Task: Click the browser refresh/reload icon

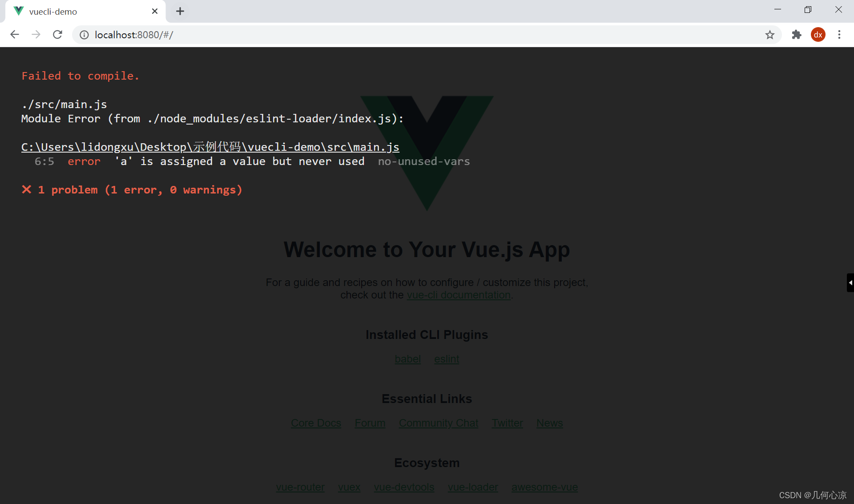Action: tap(57, 34)
